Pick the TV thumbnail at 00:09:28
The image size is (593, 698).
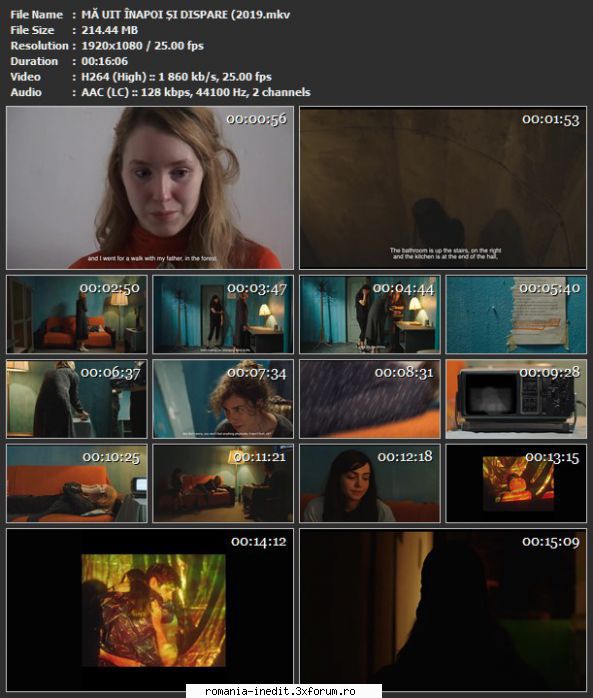pos(516,399)
